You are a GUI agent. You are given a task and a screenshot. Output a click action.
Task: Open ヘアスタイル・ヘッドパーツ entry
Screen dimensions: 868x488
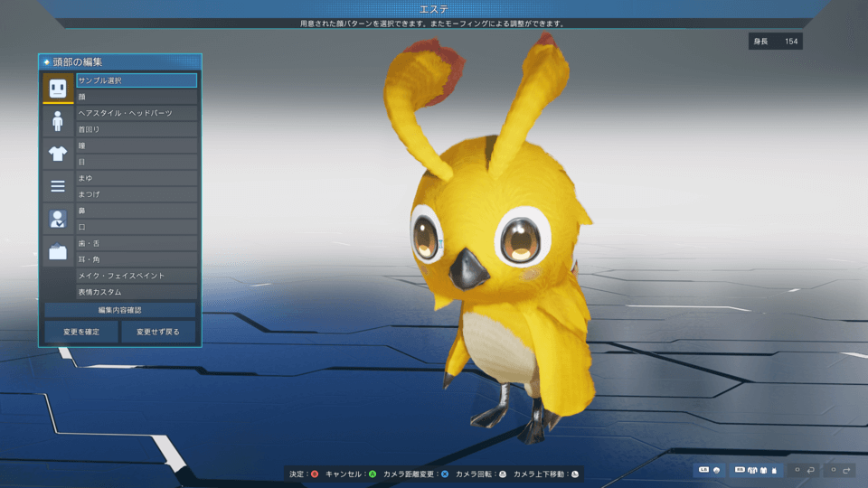coord(137,113)
